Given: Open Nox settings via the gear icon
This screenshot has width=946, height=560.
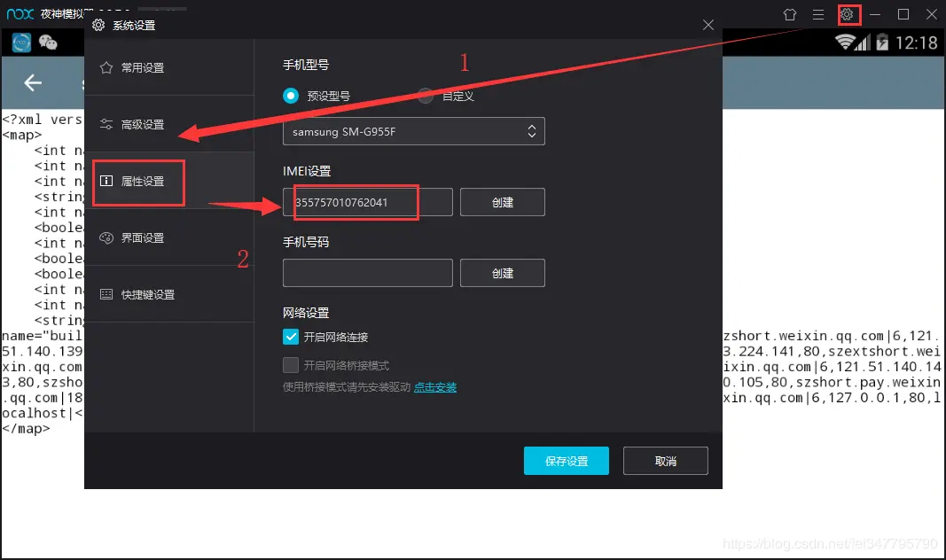Looking at the screenshot, I should (x=848, y=14).
